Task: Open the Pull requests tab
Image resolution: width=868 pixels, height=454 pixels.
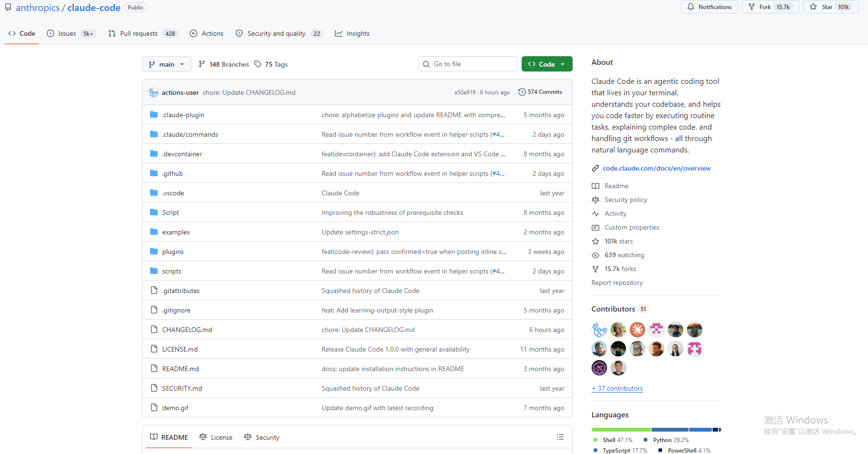Action: tap(142, 33)
